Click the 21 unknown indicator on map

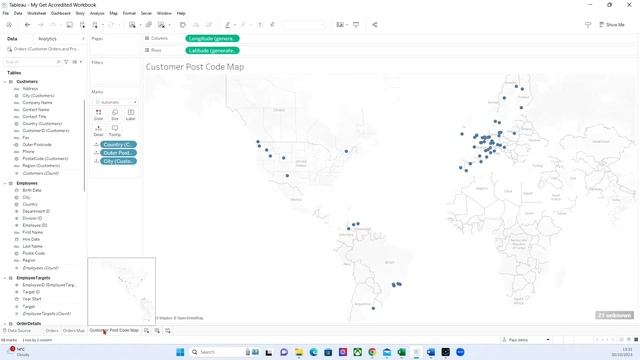pyautogui.click(x=614, y=315)
